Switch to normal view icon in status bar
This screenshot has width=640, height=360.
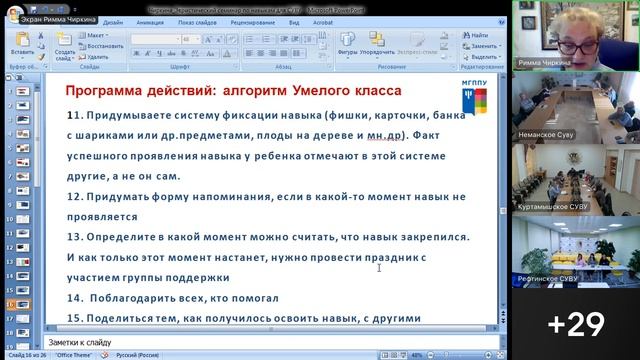coord(384,355)
